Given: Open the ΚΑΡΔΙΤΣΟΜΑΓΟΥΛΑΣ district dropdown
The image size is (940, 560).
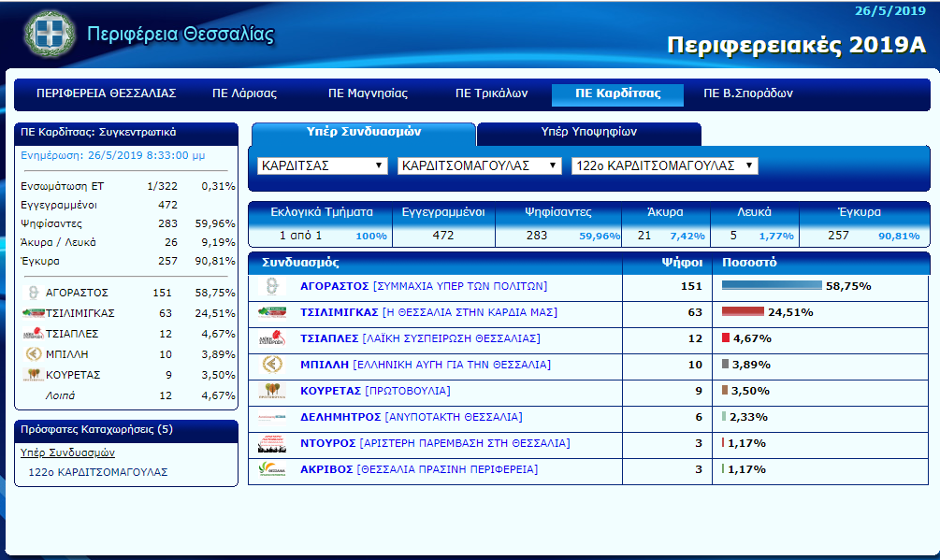Looking at the screenshot, I should click(480, 165).
